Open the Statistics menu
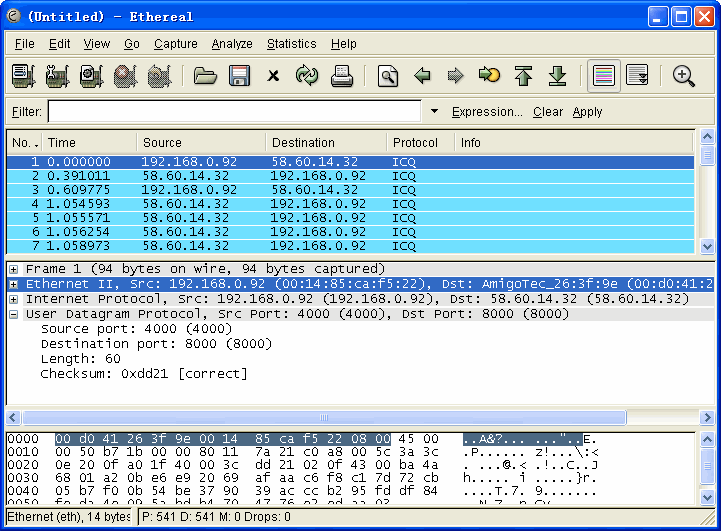 click(291, 44)
